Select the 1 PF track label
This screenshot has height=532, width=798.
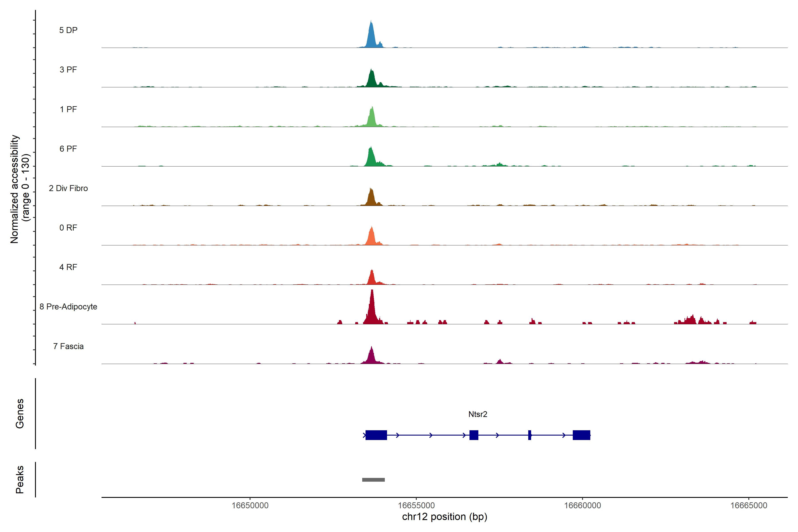coord(68,109)
